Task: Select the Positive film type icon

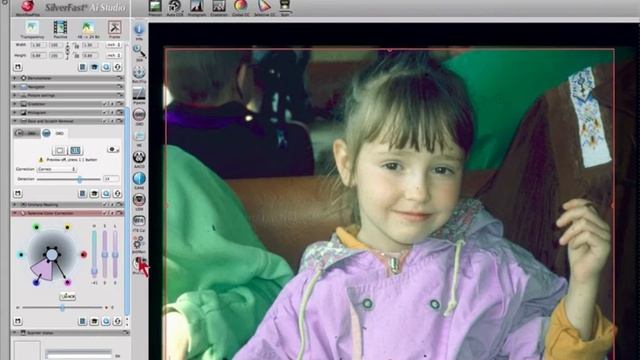Action: pyautogui.click(x=60, y=29)
